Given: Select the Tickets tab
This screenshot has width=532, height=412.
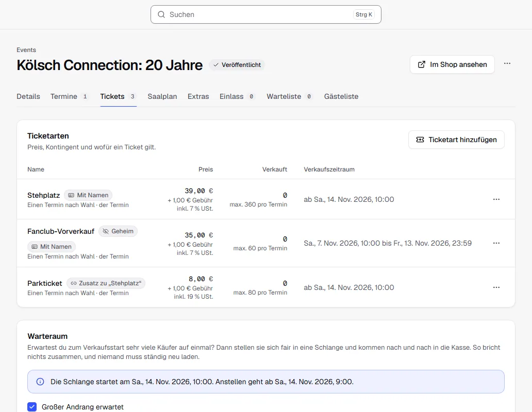Looking at the screenshot, I should [x=118, y=97].
